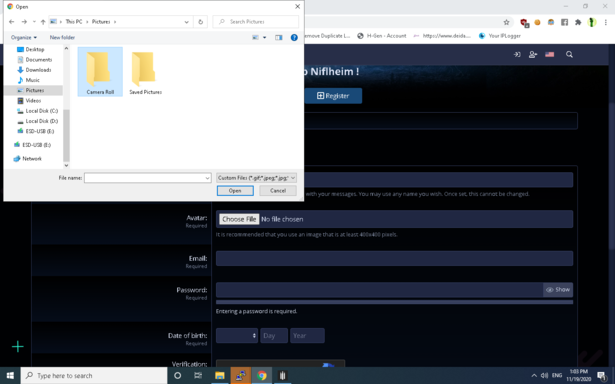Expand the File name dropdown
The height and width of the screenshot is (384, 615).
[x=207, y=178]
